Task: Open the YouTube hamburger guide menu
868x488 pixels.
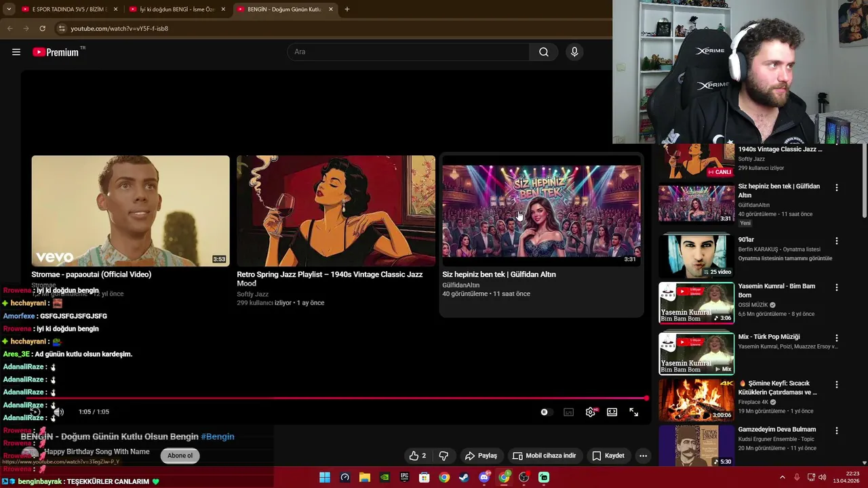Action: [16, 52]
